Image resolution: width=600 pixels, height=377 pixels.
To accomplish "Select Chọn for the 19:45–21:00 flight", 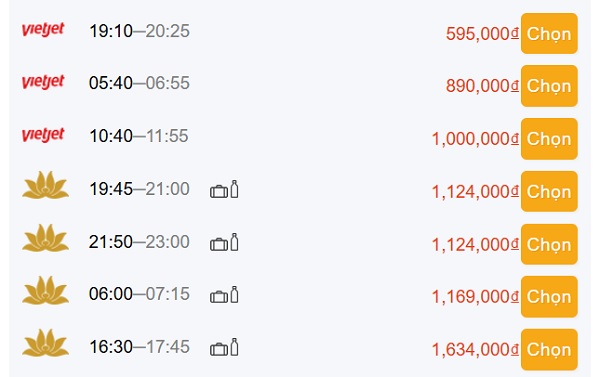I will coord(549,191).
